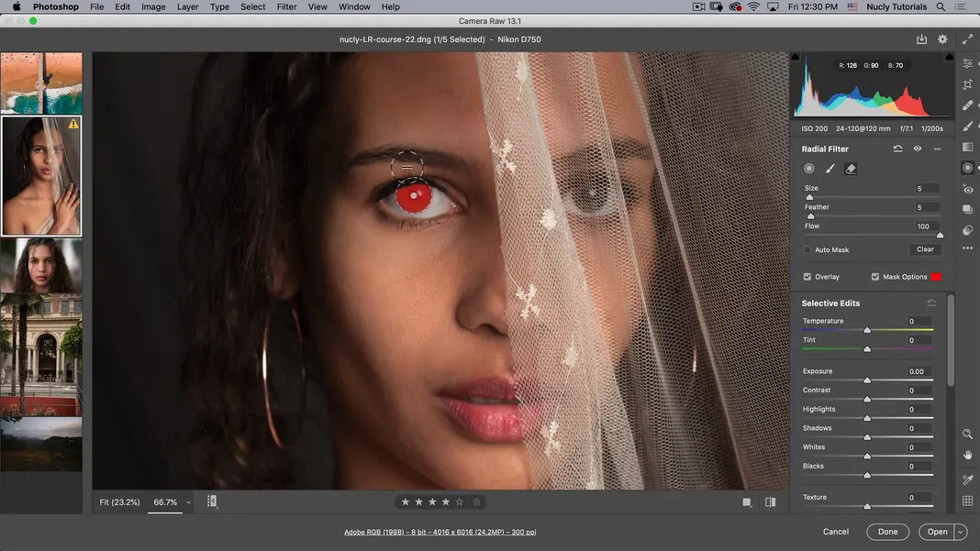Choose the new radial filter circle mode
The width and height of the screenshot is (980, 551).
pos(808,169)
